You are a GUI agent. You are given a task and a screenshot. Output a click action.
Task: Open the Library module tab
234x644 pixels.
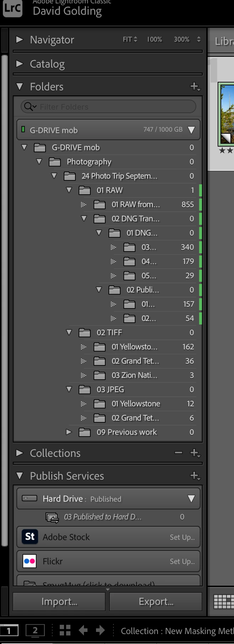pos(224,41)
